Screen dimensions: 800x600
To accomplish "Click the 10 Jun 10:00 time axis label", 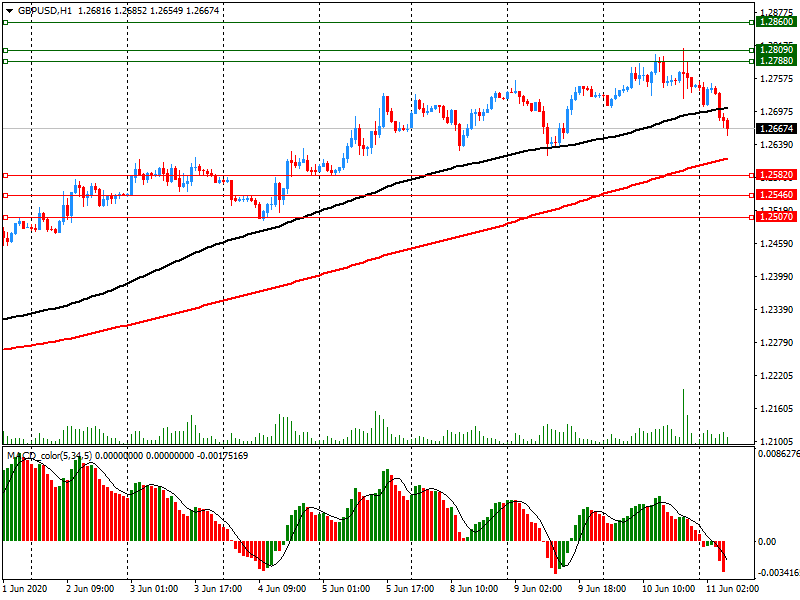I will 668,589.
